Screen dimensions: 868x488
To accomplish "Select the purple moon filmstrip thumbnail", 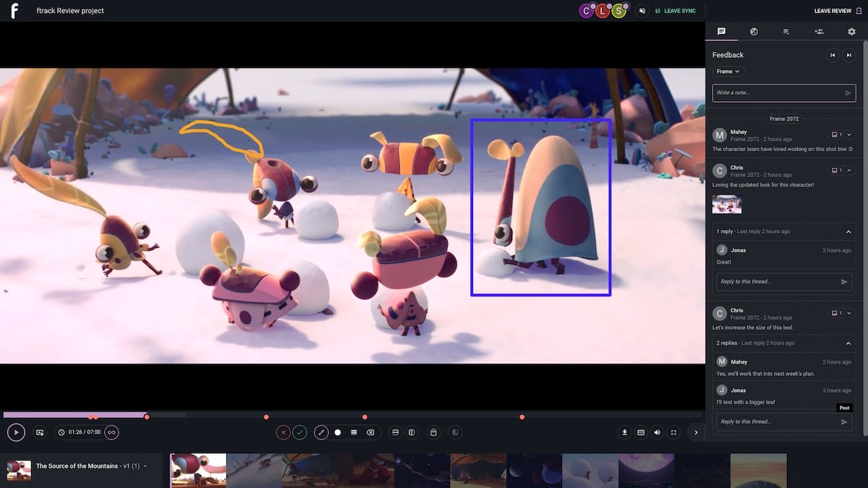I will pos(646,470).
